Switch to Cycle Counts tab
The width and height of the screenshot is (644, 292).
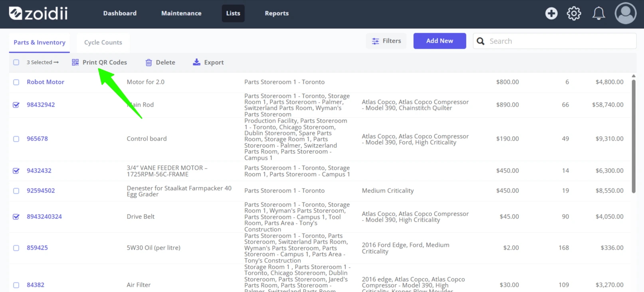[103, 42]
